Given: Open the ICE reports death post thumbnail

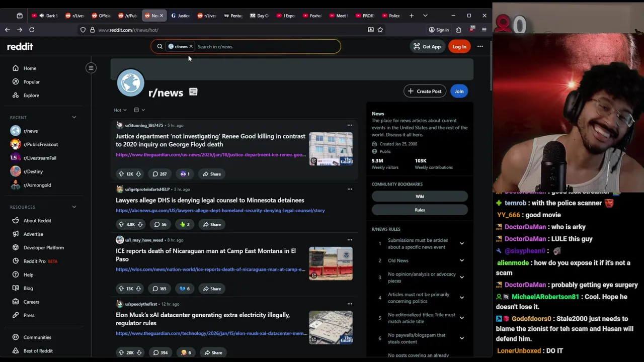Looking at the screenshot, I should point(331,263).
